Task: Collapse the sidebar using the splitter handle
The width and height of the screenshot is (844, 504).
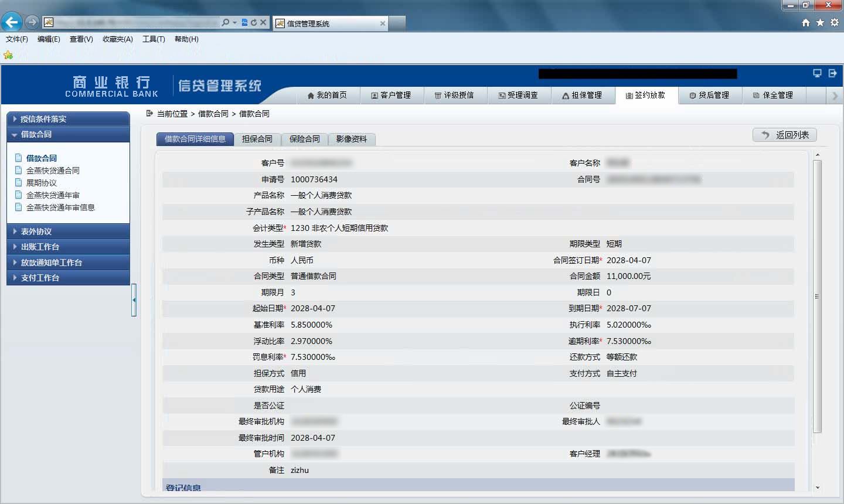Action: click(134, 300)
